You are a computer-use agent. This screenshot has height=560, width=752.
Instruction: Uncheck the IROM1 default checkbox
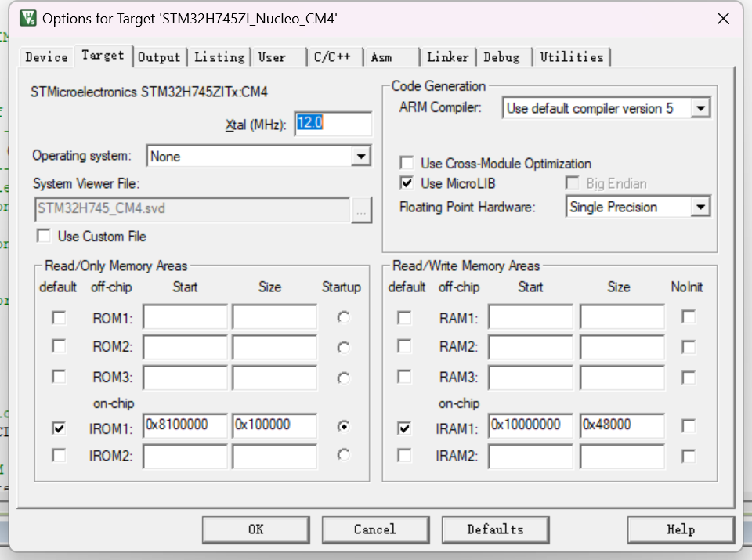click(59, 428)
